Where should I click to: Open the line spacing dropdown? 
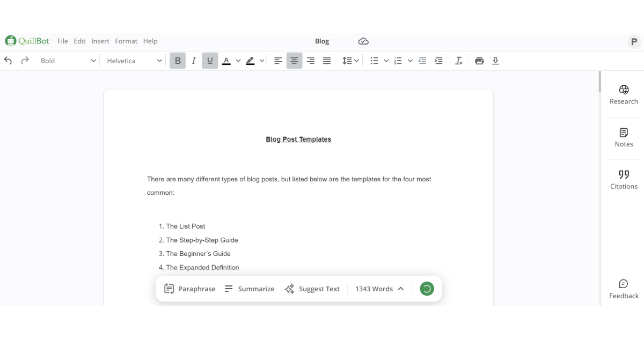350,61
